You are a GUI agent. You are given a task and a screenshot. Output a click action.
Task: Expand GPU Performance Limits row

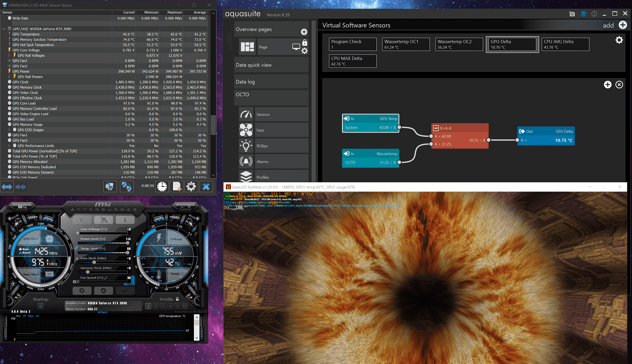(x=9, y=146)
